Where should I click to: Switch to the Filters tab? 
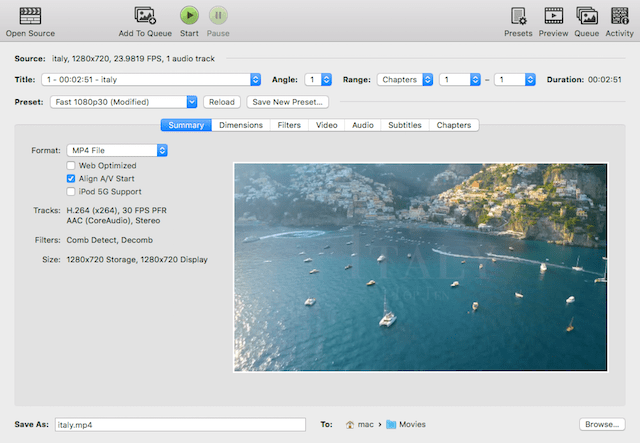point(289,125)
